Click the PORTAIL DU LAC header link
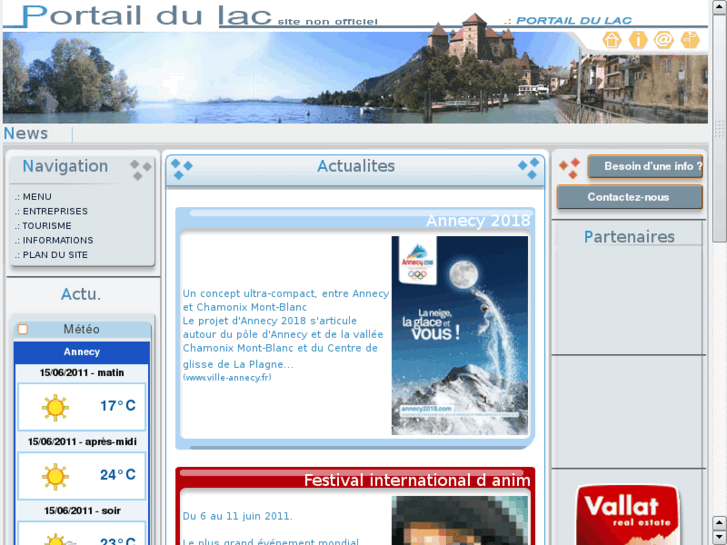Screen dimensions: 727x545 point(574,20)
